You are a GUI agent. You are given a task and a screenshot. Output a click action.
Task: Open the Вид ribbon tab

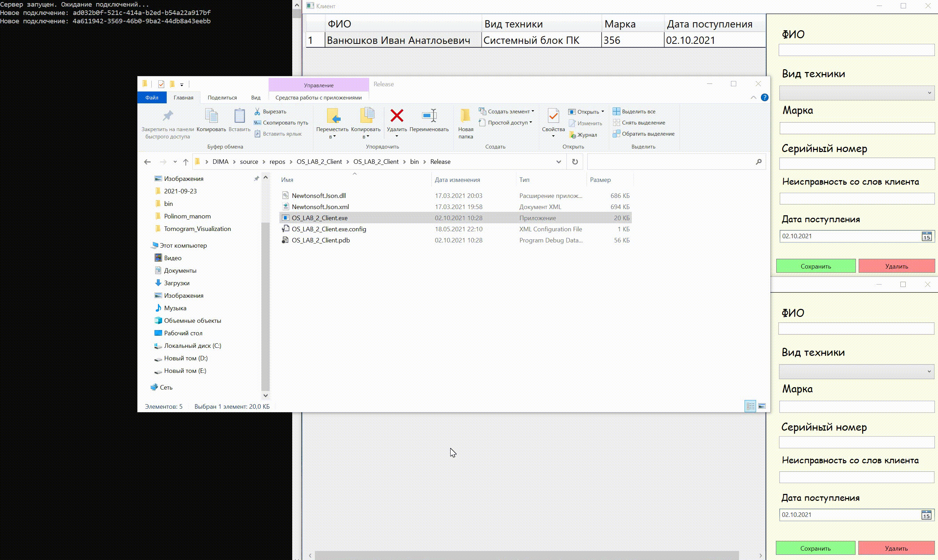click(x=255, y=97)
